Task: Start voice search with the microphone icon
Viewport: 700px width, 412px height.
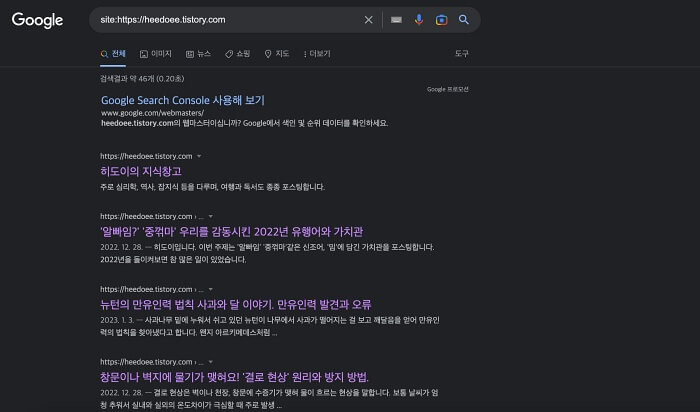Action: [x=419, y=20]
